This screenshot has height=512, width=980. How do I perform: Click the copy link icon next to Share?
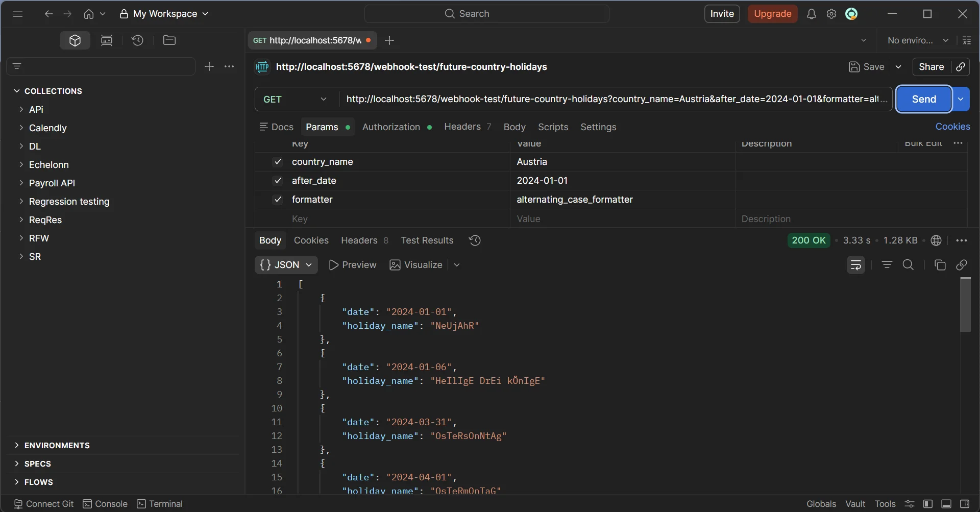(x=961, y=67)
